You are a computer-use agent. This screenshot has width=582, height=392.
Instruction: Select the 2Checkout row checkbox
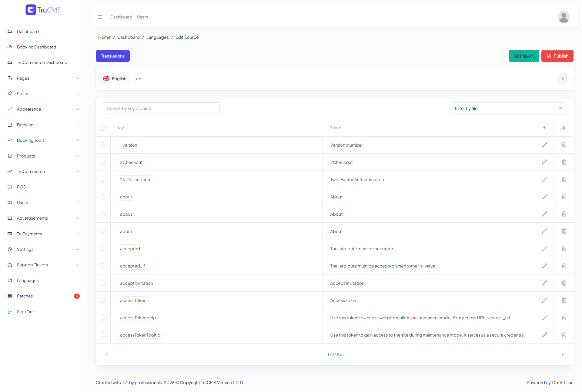pyautogui.click(x=103, y=162)
